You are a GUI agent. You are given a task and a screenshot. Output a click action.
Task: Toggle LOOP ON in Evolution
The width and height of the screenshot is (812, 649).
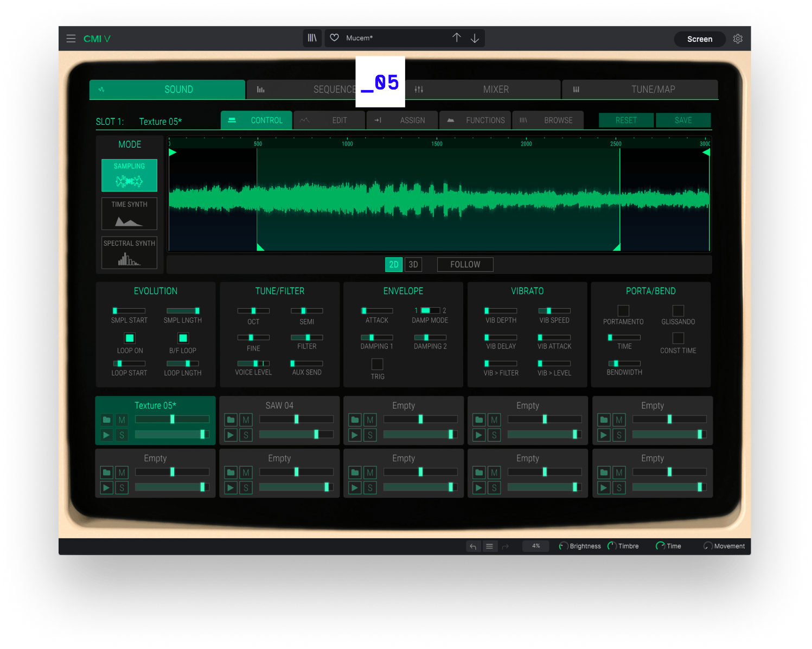[130, 338]
